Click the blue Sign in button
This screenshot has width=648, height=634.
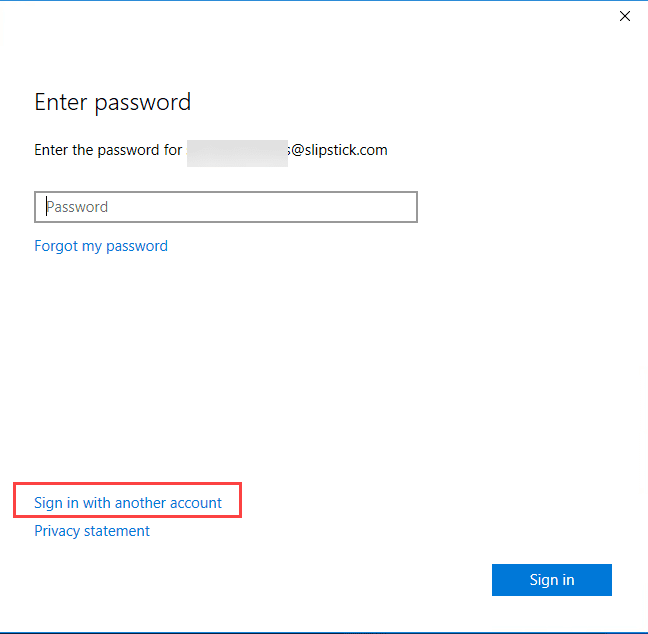tap(552, 580)
